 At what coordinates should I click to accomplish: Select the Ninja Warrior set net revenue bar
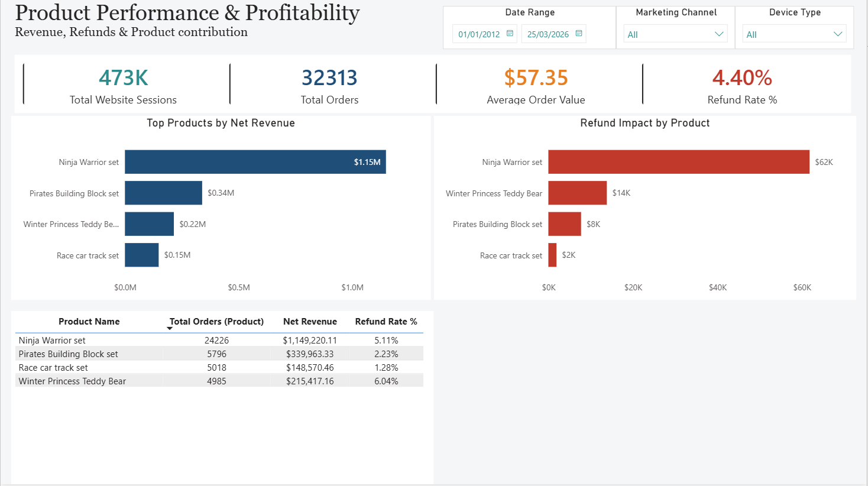pyautogui.click(x=255, y=162)
